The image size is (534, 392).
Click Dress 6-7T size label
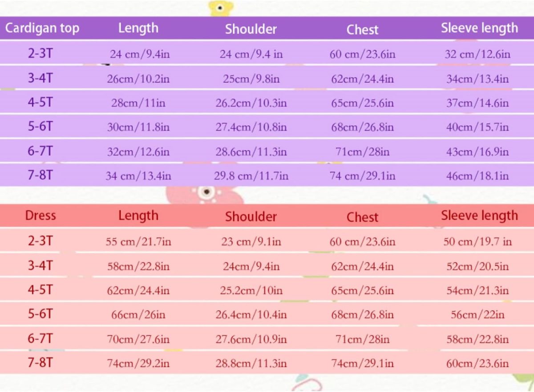click(40, 339)
